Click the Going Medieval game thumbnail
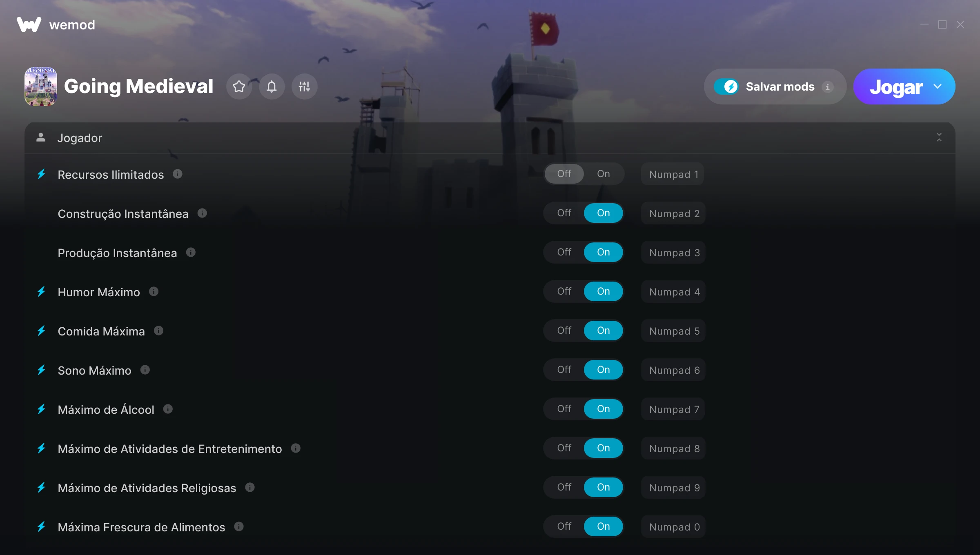Image resolution: width=980 pixels, height=555 pixels. tap(41, 87)
